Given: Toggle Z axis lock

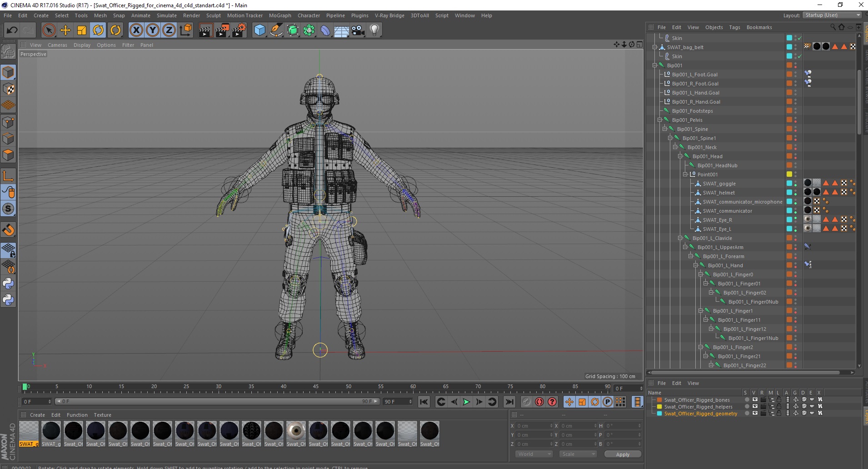Looking at the screenshot, I should (x=169, y=30).
